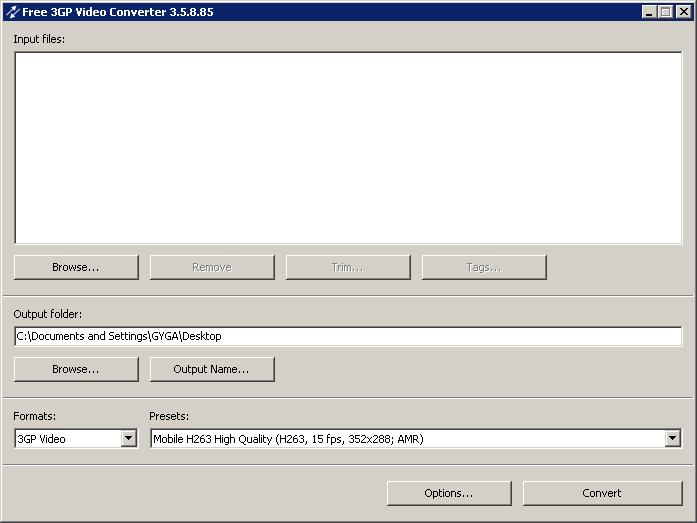697x523 pixels.
Task: Browse for an output folder
Action: (x=76, y=369)
